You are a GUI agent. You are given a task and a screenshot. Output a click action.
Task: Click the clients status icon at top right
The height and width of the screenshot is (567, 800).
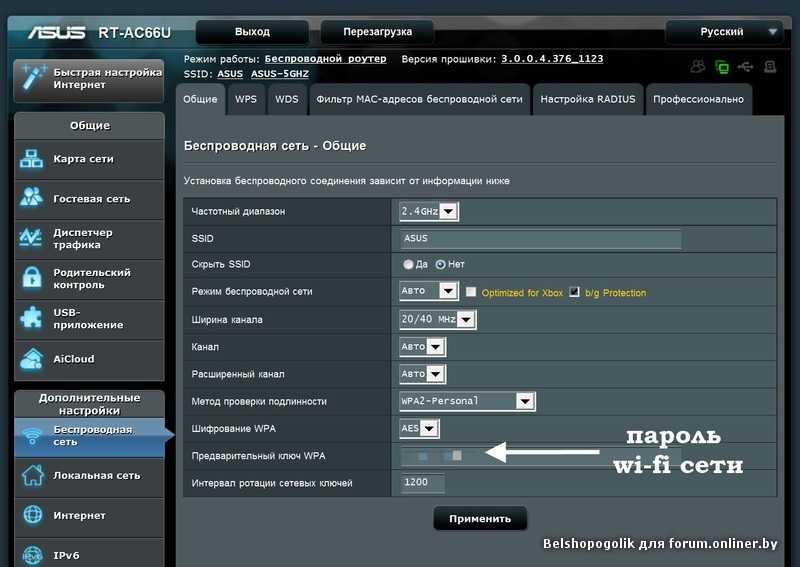click(x=698, y=66)
